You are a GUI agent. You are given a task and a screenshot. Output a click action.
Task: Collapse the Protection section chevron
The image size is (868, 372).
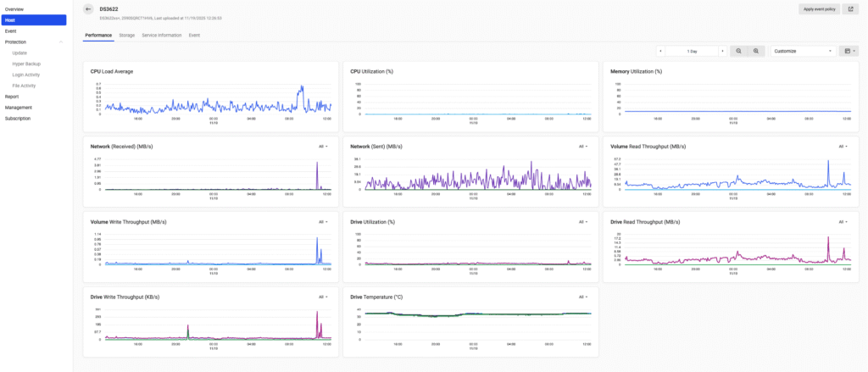click(x=61, y=42)
